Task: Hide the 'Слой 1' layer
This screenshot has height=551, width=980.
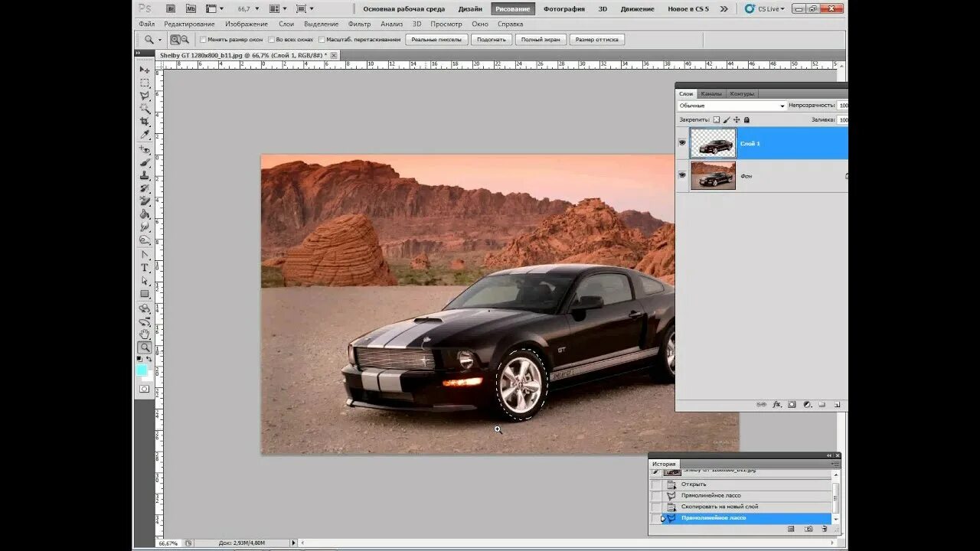Action: pyautogui.click(x=682, y=142)
